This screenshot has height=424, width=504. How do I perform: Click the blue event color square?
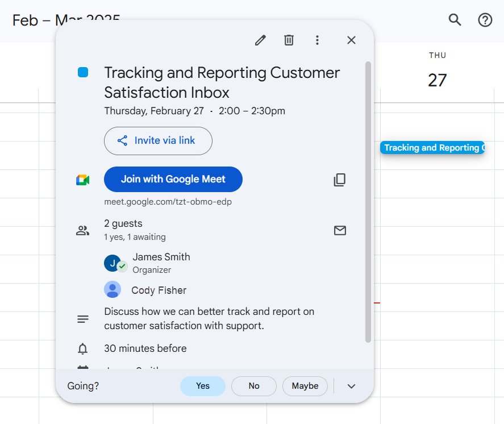point(84,72)
